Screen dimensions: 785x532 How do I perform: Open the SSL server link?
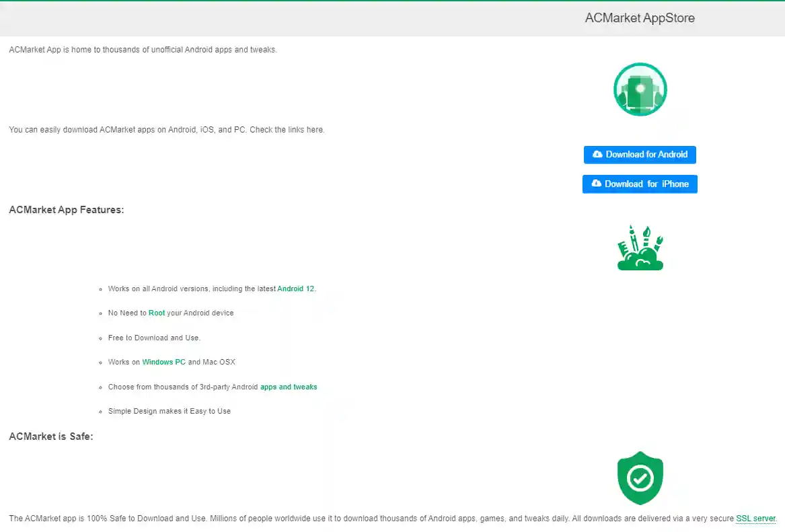pyautogui.click(x=755, y=519)
